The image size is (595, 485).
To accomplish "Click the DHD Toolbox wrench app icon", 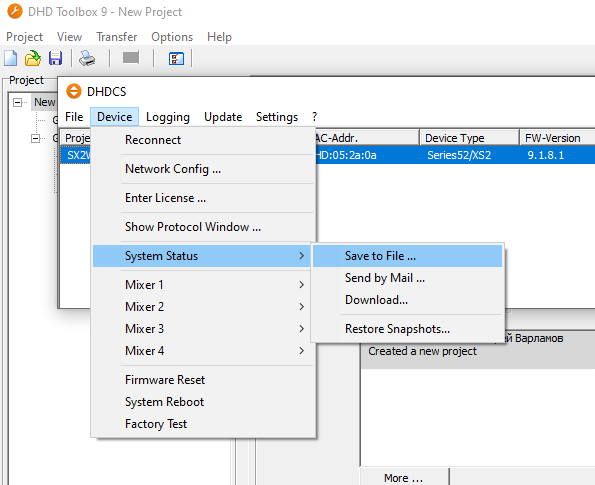I will point(15,11).
